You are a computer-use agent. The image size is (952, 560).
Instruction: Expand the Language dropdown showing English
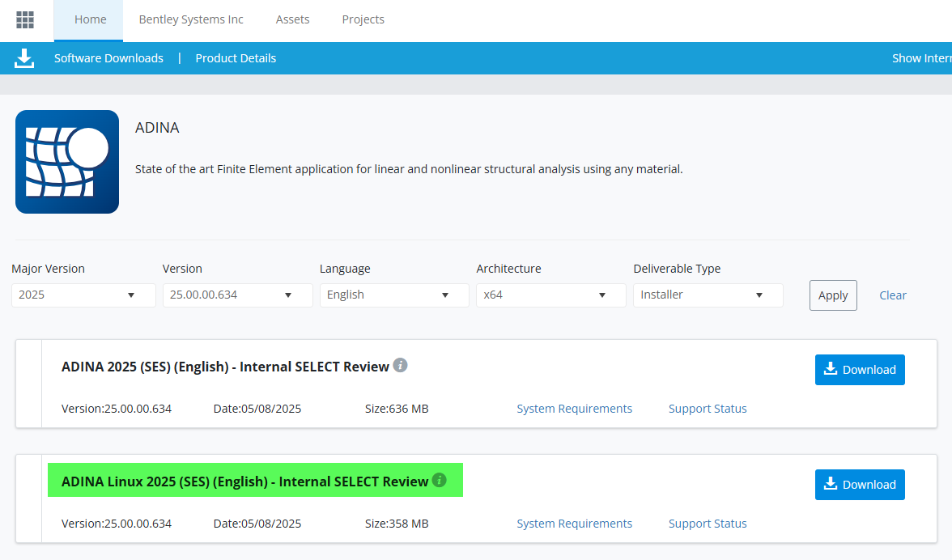click(395, 295)
